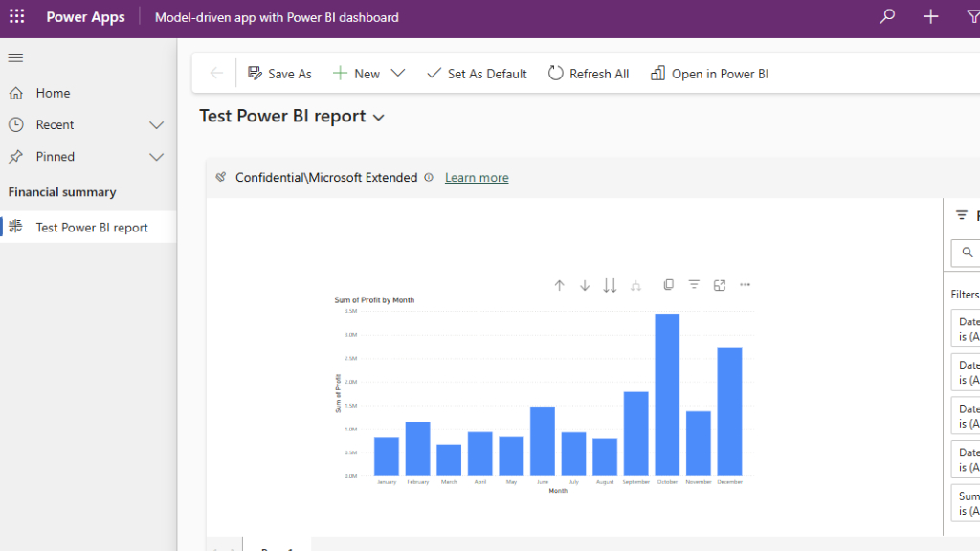Image resolution: width=980 pixels, height=551 pixels.
Task: Turn on drill down with the down arrow
Action: pyautogui.click(x=585, y=285)
